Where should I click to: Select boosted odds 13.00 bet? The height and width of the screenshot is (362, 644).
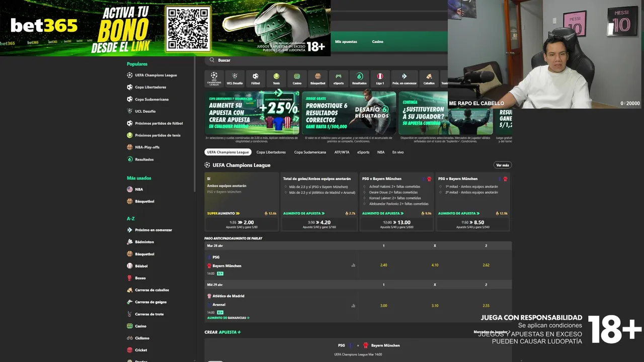click(x=397, y=224)
